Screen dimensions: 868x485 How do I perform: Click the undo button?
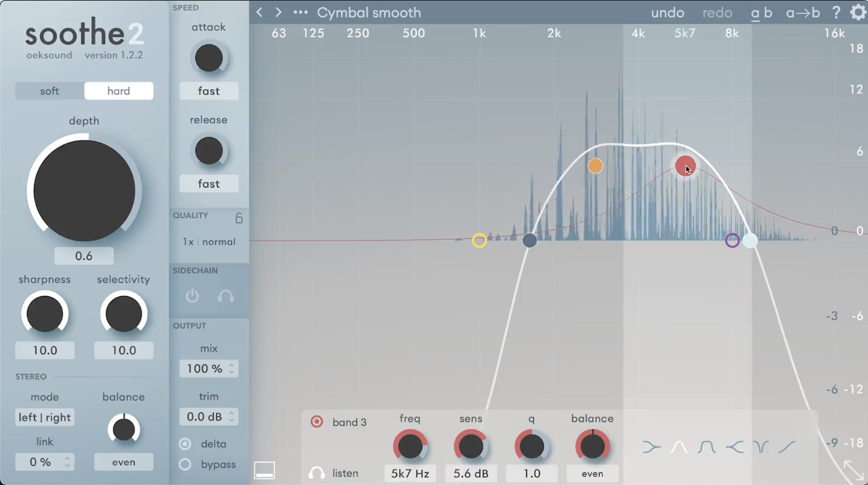pyautogui.click(x=668, y=12)
